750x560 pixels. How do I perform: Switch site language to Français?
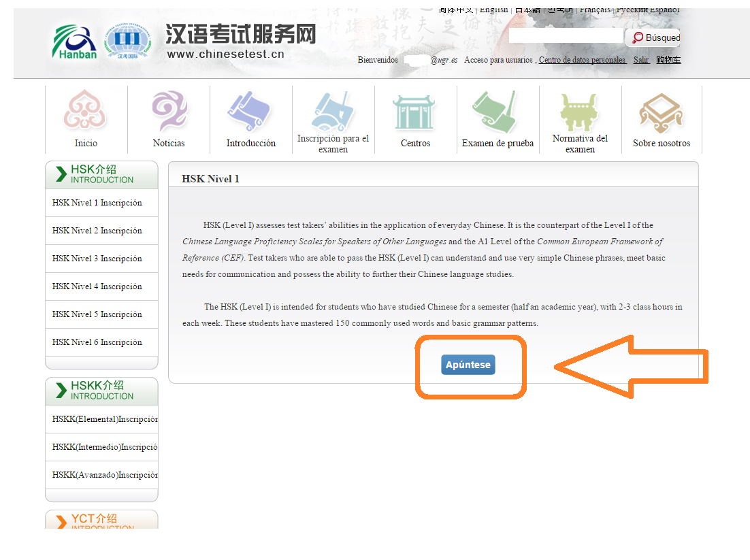tap(595, 10)
